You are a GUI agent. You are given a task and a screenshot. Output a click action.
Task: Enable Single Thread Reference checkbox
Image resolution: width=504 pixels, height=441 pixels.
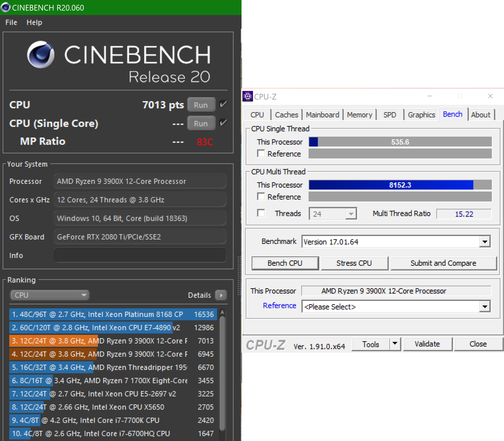click(x=261, y=154)
